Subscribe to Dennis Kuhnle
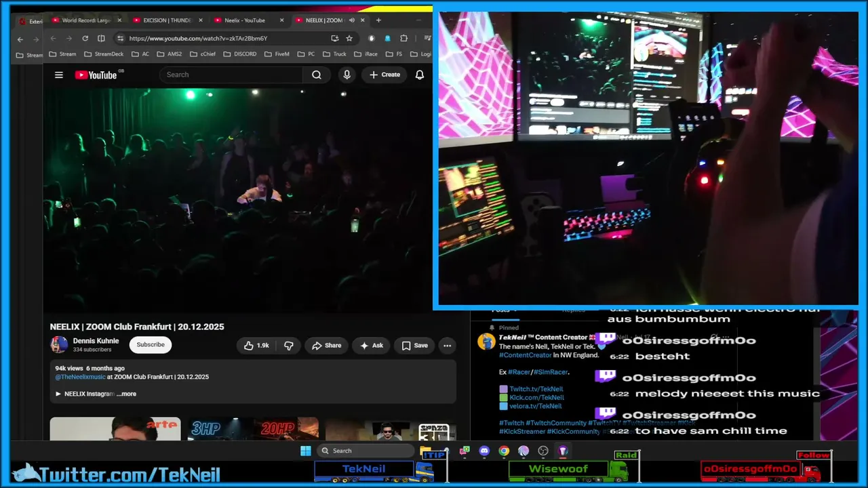Screen dimensions: 868x488 pyautogui.click(x=151, y=345)
